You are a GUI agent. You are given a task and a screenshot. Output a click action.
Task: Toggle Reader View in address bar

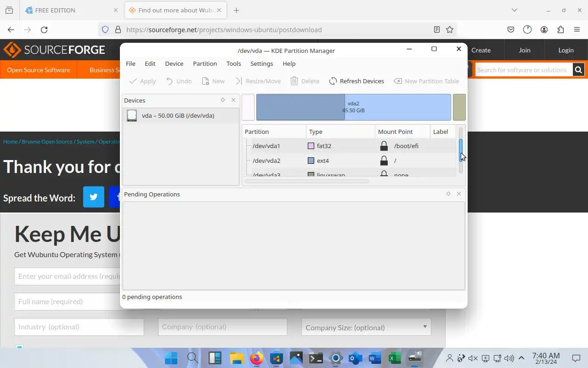pyautogui.click(x=437, y=29)
